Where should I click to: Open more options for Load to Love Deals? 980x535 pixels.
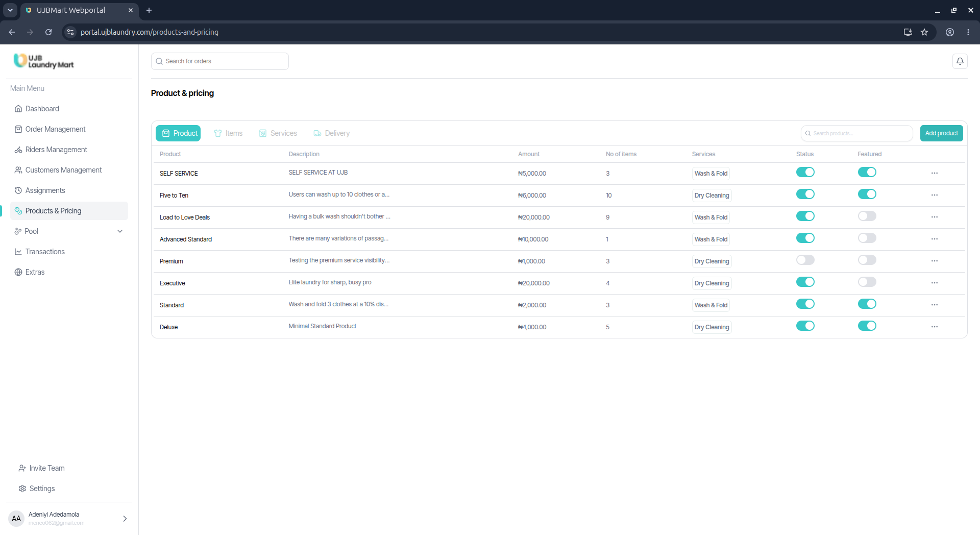click(934, 217)
